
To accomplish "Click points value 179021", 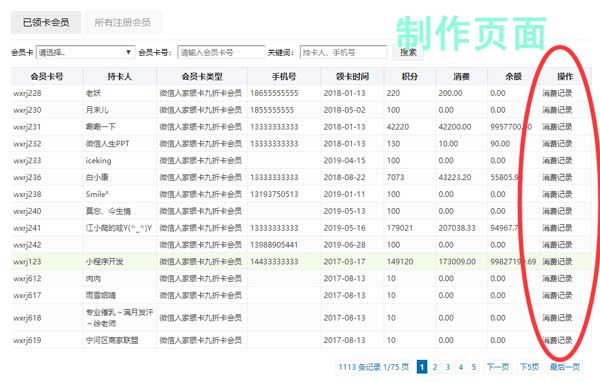I will tap(400, 228).
